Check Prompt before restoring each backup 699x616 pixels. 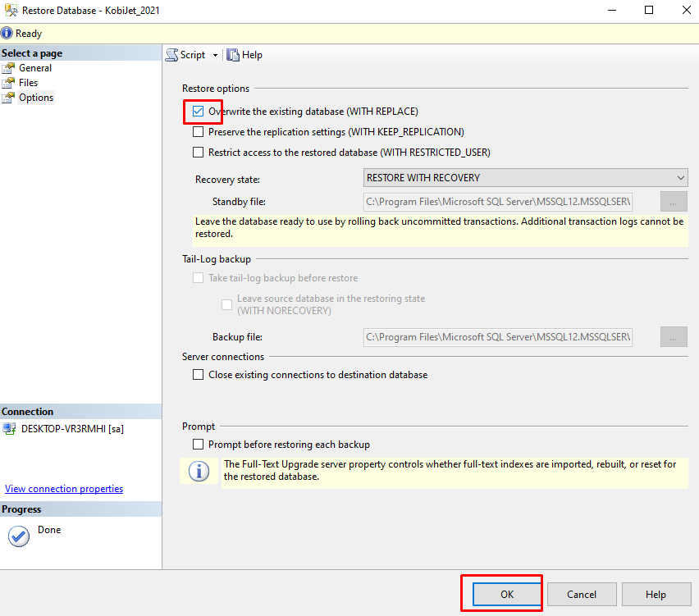coord(198,444)
